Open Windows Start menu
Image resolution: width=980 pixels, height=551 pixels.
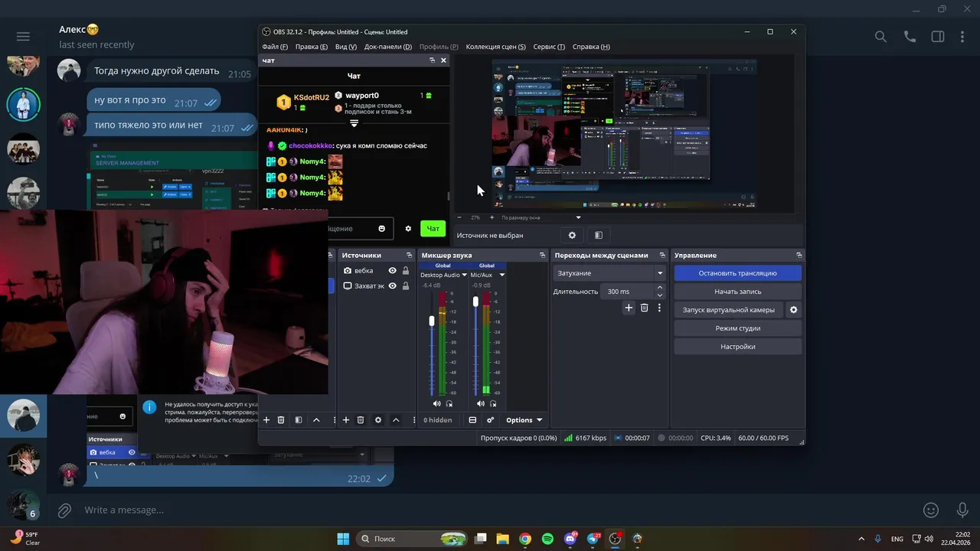pos(343,539)
